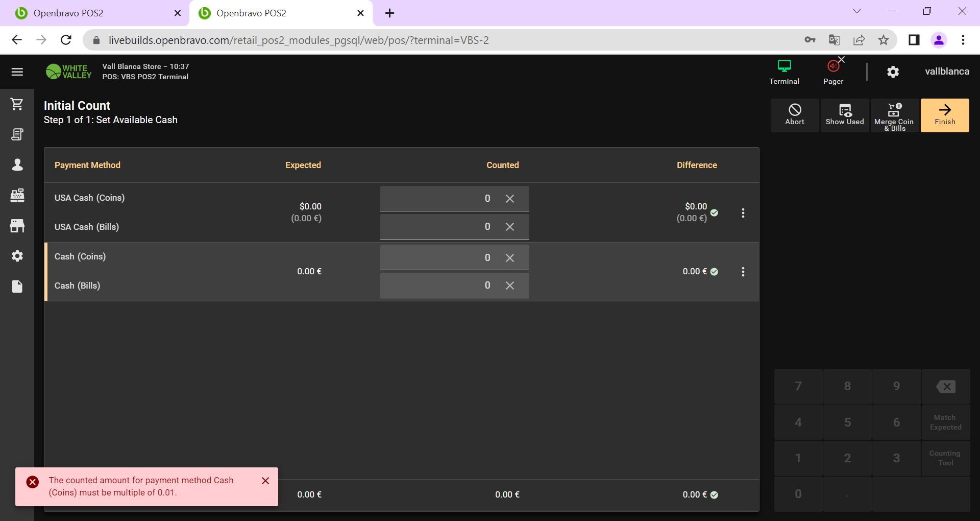The image size is (980, 521).
Task: Select the Cash (Coins) row label
Action: (80, 256)
